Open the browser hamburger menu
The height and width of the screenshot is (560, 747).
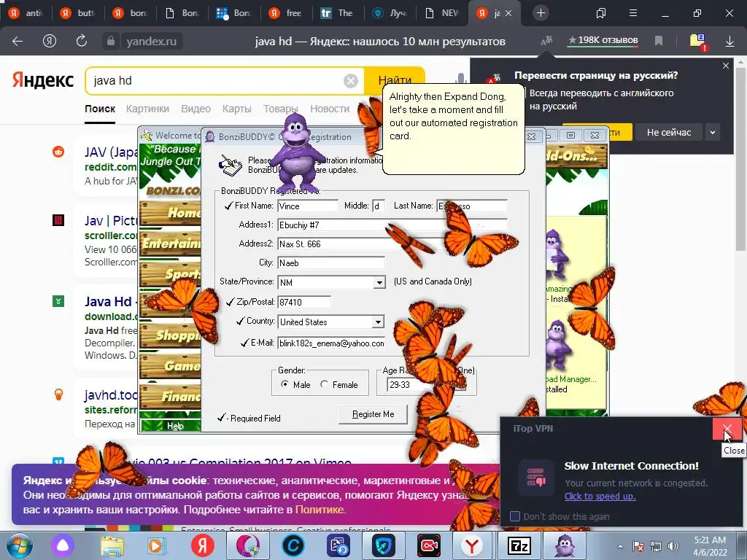(632, 13)
